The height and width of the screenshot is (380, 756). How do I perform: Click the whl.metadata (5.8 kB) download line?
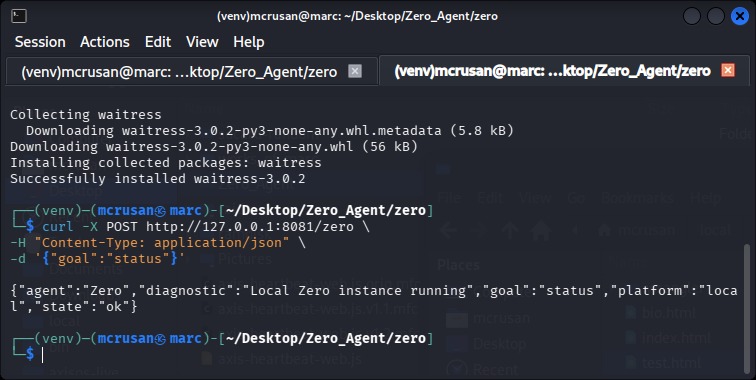(x=270, y=131)
